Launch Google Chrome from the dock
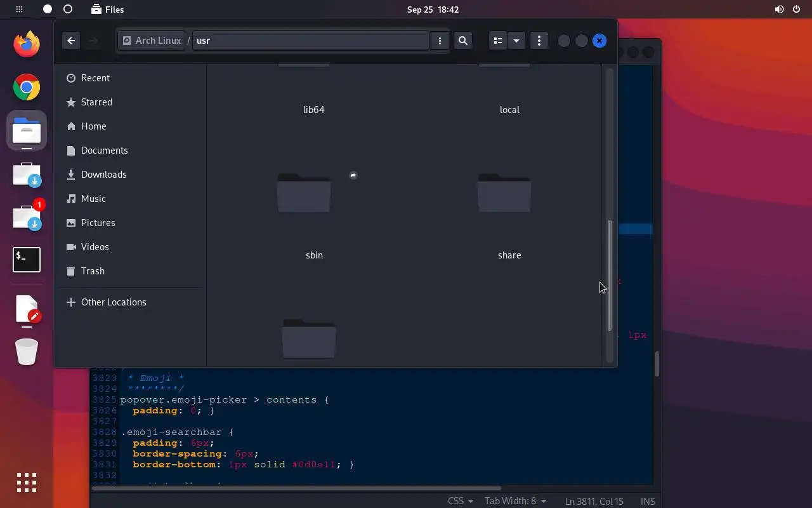The width and height of the screenshot is (812, 508). click(27, 88)
